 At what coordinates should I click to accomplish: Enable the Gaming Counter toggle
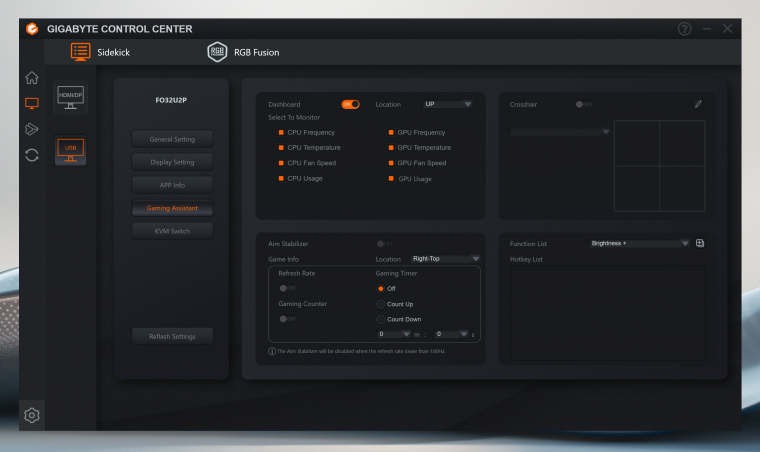tap(287, 319)
